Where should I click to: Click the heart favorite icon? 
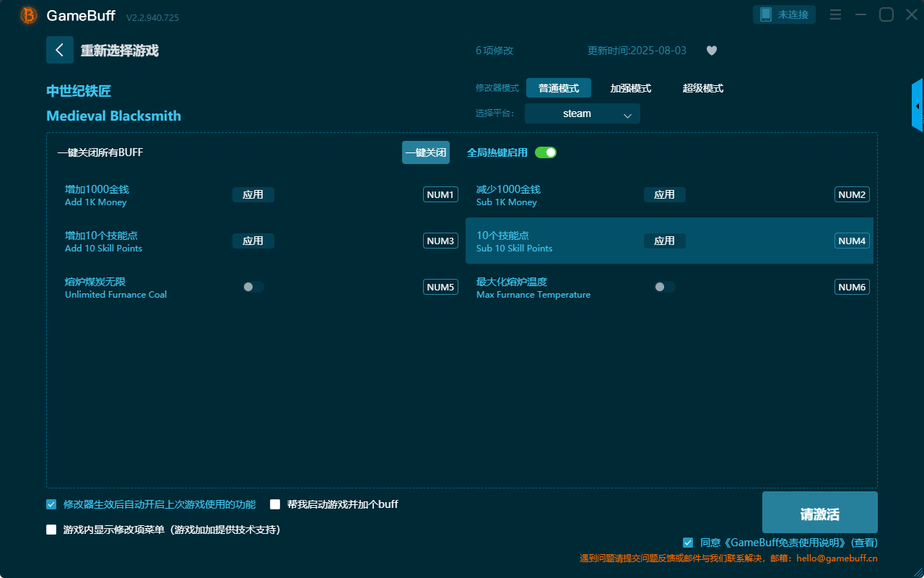click(711, 51)
